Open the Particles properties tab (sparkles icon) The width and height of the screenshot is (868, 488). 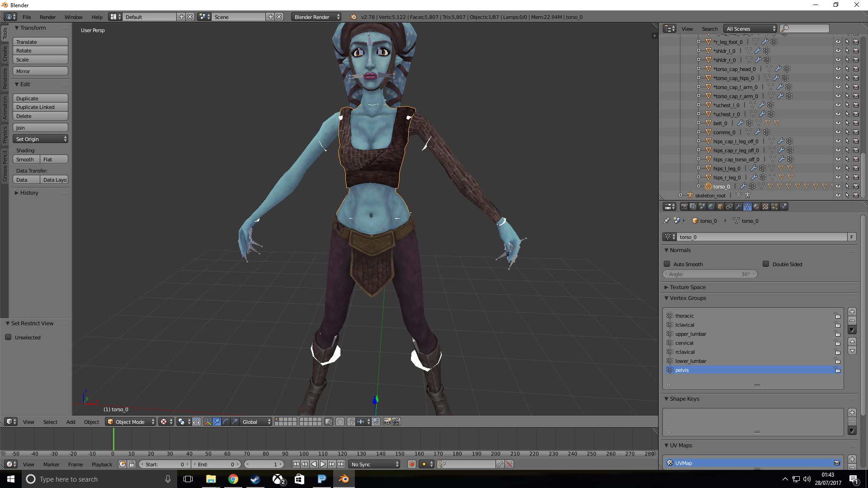pos(774,206)
